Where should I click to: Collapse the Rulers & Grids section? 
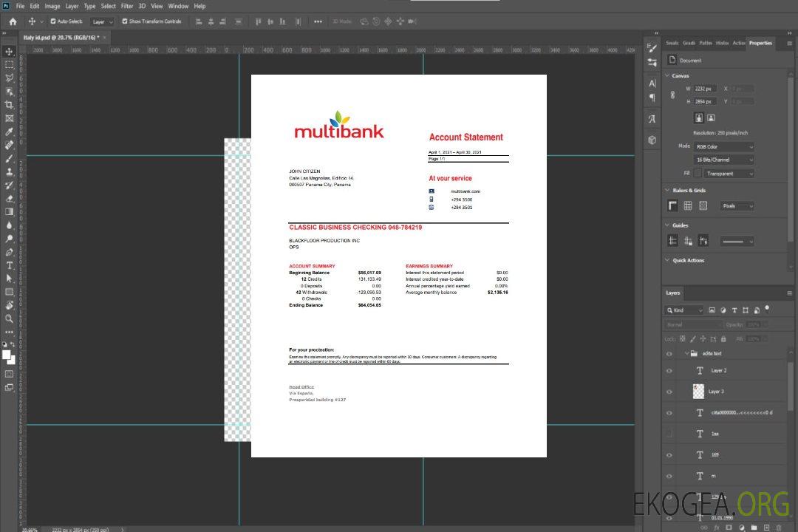667,190
